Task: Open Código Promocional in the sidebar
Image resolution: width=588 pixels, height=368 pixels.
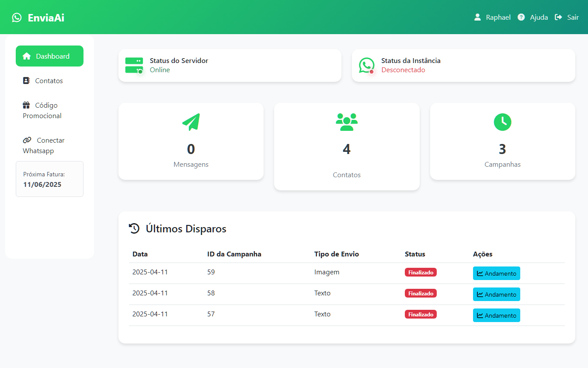Action: click(42, 110)
